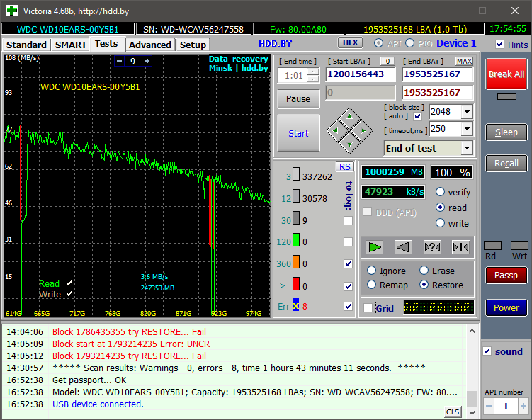The image size is (532, 420).
Task: Expand the timeout ms dropdown
Action: point(466,129)
